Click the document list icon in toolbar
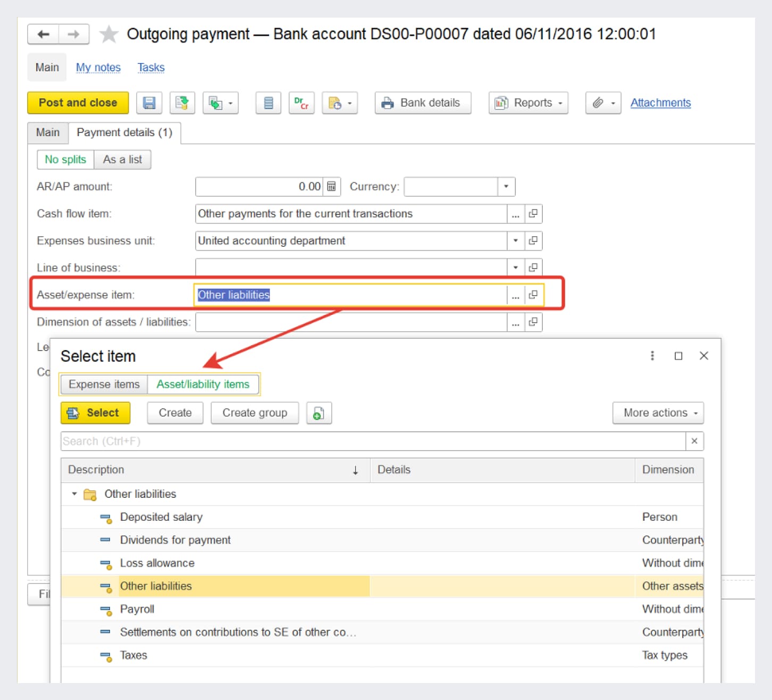The height and width of the screenshot is (700, 772). tap(268, 103)
